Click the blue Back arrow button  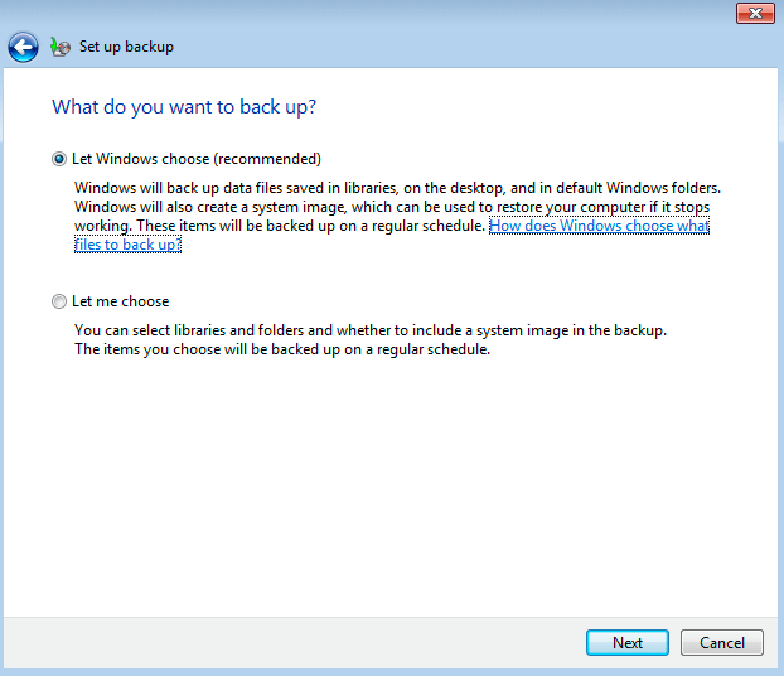(x=23, y=47)
